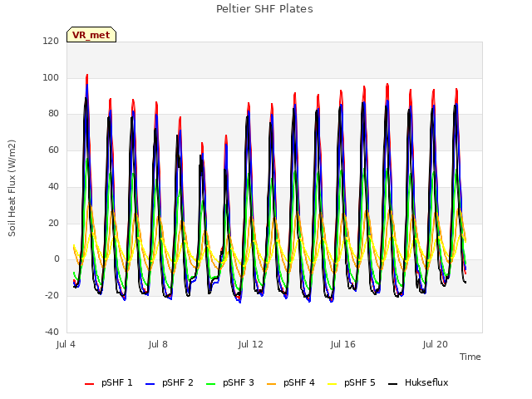Click the yellow pSHF 5 legend swatch

[332, 384]
